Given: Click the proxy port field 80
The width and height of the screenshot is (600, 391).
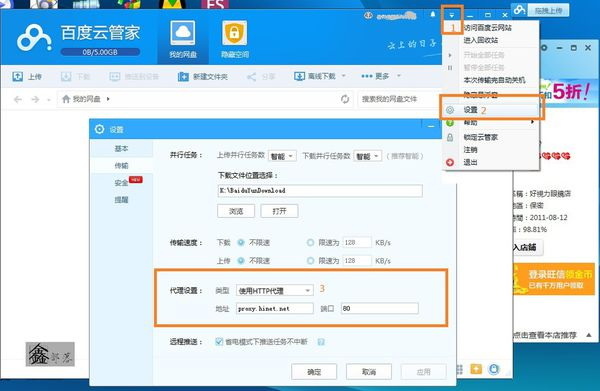Looking at the screenshot, I should pyautogui.click(x=380, y=308).
